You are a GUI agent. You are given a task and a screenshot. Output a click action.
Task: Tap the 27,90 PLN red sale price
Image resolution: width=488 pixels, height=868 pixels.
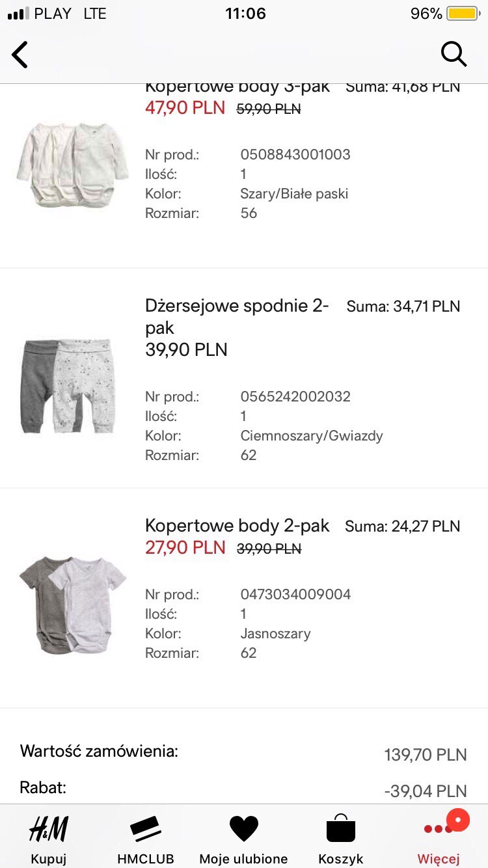185,548
